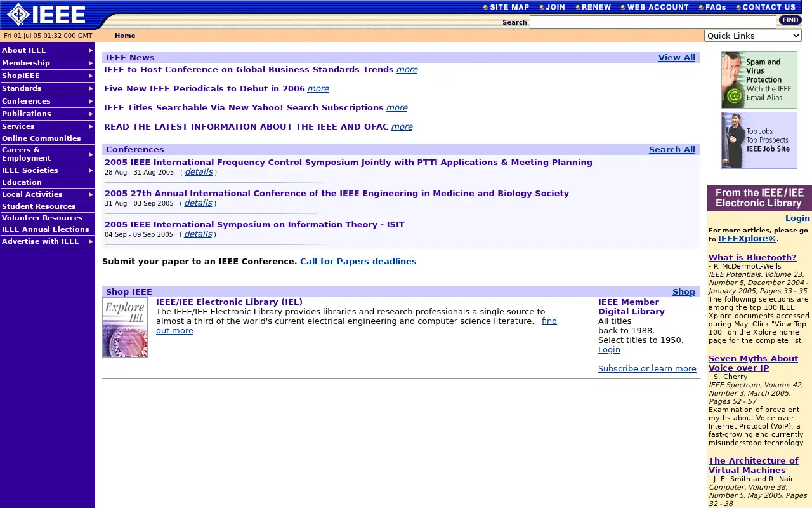
Task: Click the IEEE logo in the header
Action: click(x=46, y=15)
